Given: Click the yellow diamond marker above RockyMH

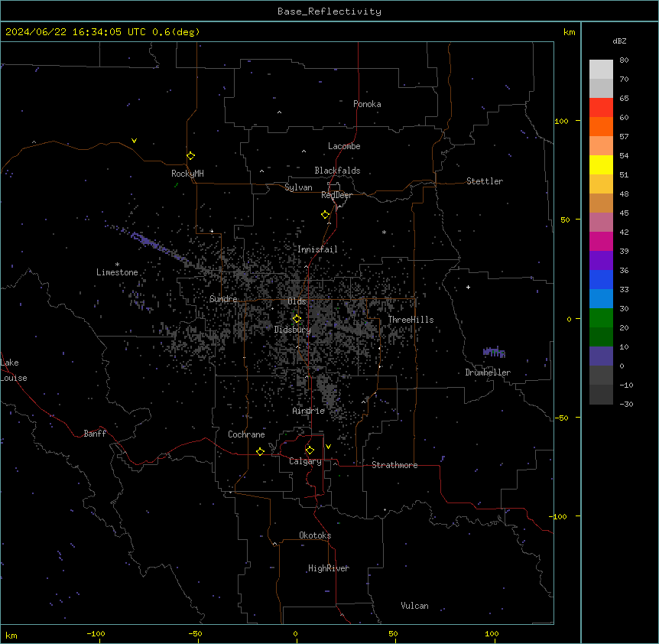Looking at the screenshot, I should (x=191, y=156).
